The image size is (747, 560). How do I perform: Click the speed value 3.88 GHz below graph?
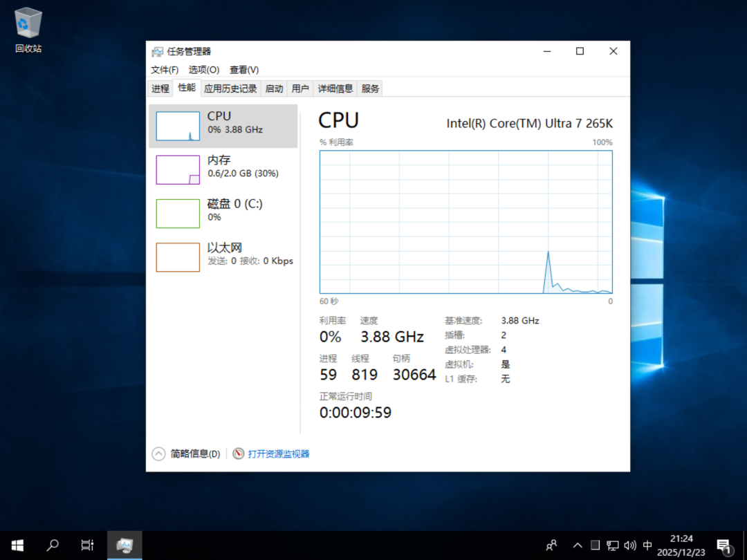[392, 337]
